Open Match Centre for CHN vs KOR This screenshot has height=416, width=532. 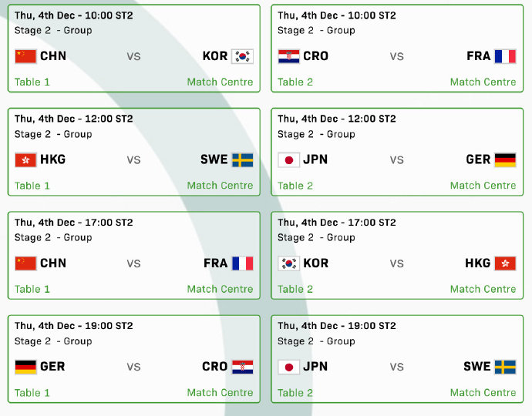(220, 82)
